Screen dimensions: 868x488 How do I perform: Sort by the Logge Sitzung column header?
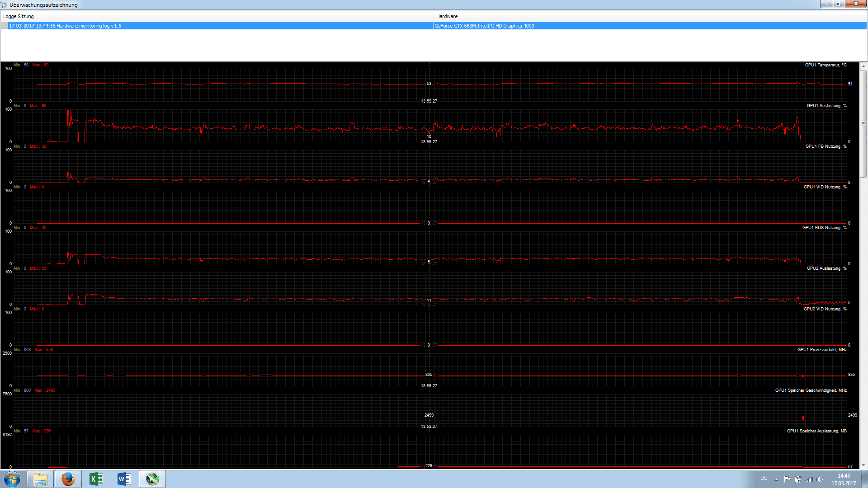tap(217, 16)
